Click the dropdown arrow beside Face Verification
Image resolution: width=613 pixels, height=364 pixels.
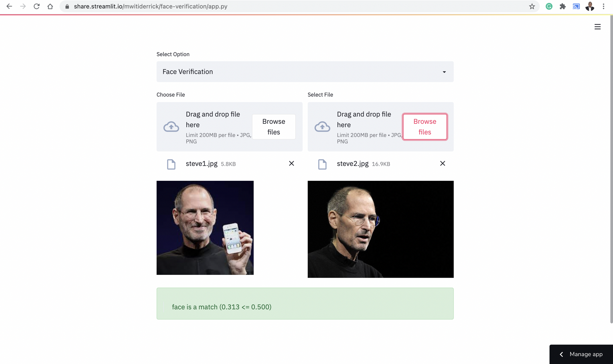pos(444,72)
